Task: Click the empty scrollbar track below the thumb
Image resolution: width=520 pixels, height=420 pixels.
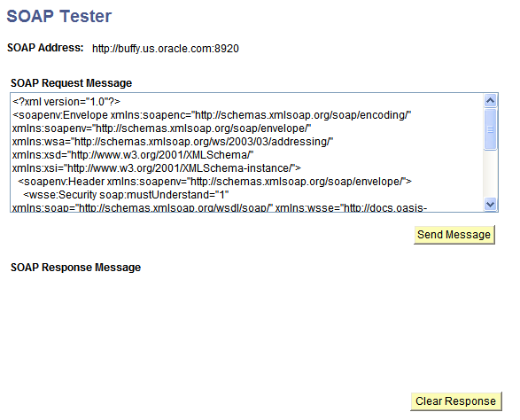Action: (490, 174)
